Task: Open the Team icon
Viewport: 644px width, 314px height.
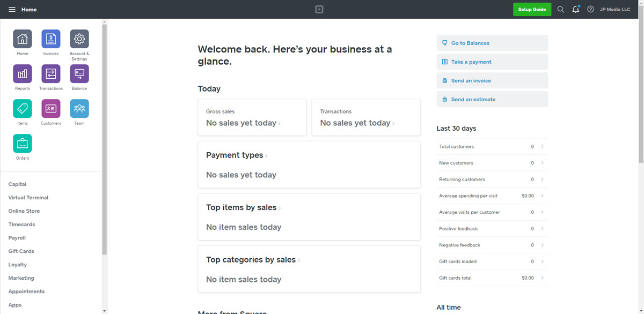Action: pos(79,109)
